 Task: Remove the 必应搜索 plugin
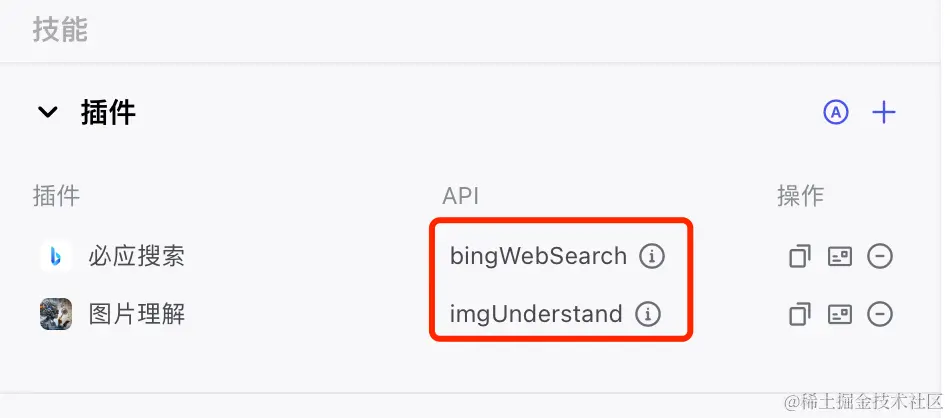880,256
